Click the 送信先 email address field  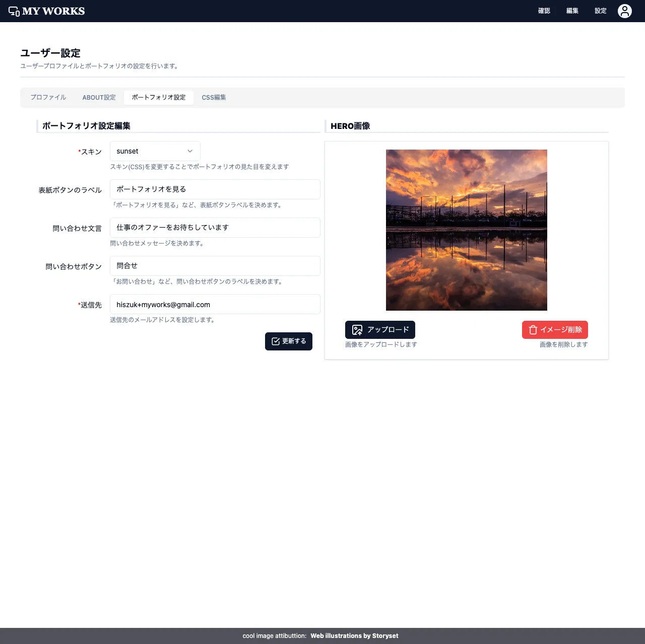pos(215,304)
